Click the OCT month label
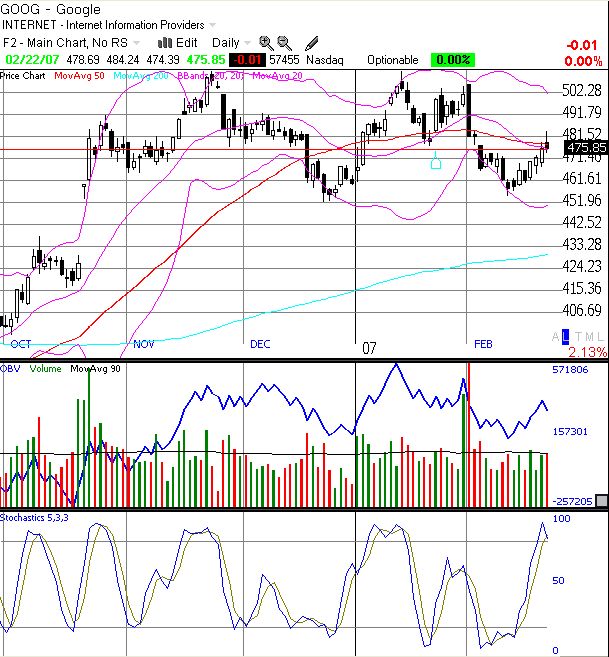This screenshot has width=609, height=657. tap(21, 344)
